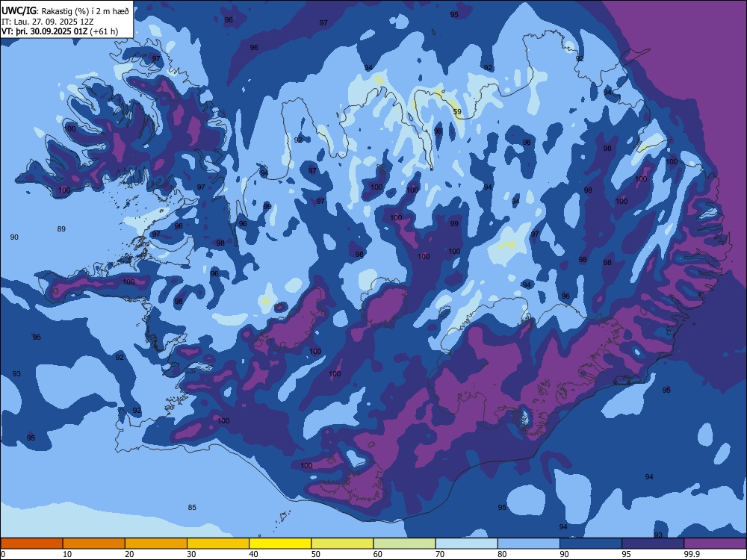
Task: Click the '59' humidity value on the map
Action: [x=457, y=112]
